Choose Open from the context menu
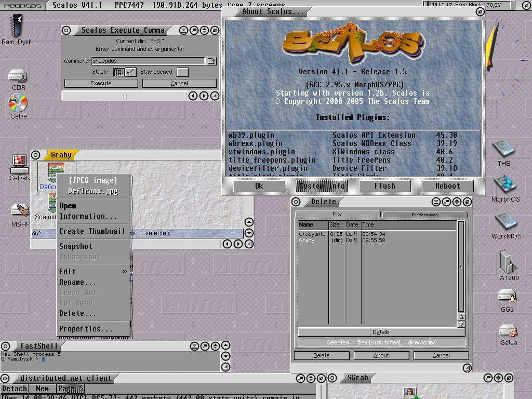 coord(92,206)
